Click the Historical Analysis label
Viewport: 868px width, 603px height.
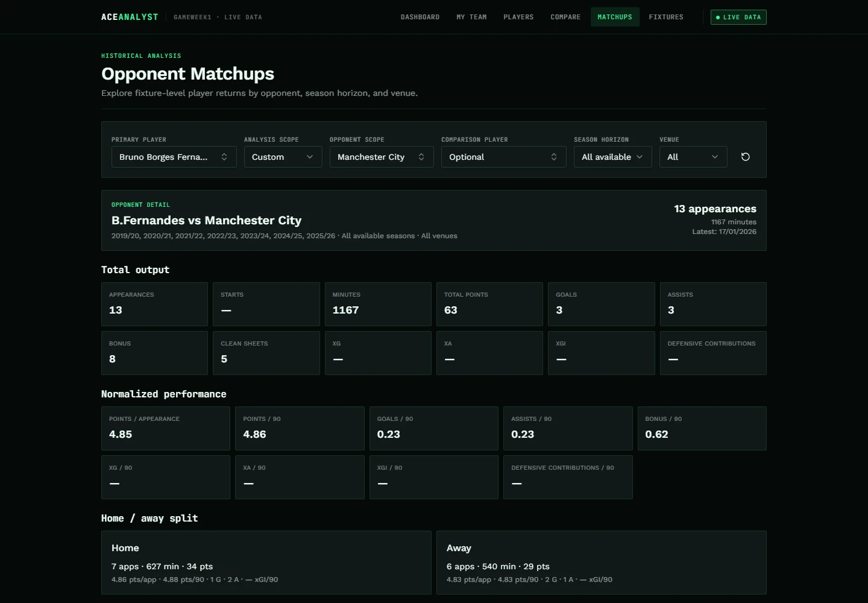(141, 55)
